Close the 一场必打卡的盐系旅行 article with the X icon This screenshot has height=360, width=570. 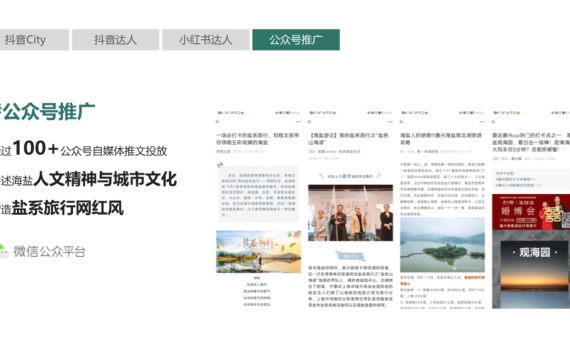217,122
